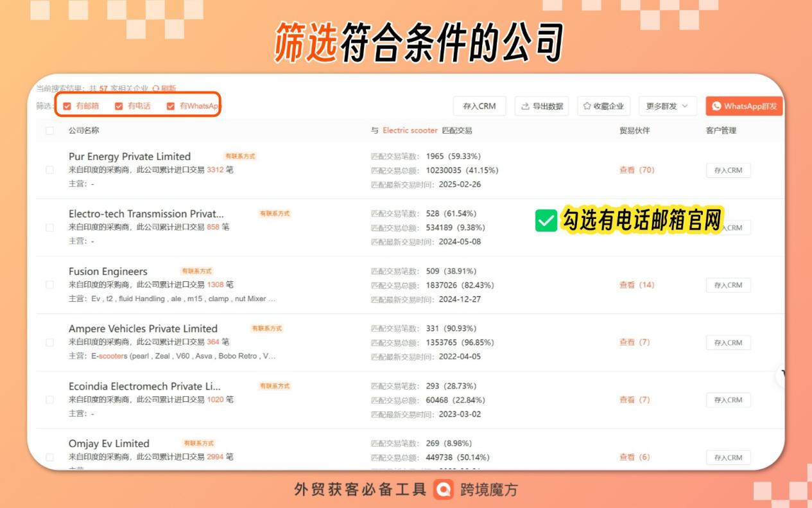This screenshot has height=508, width=812.
Task: Click import count 1308 for Fusion Engineers
Action: pos(215,285)
